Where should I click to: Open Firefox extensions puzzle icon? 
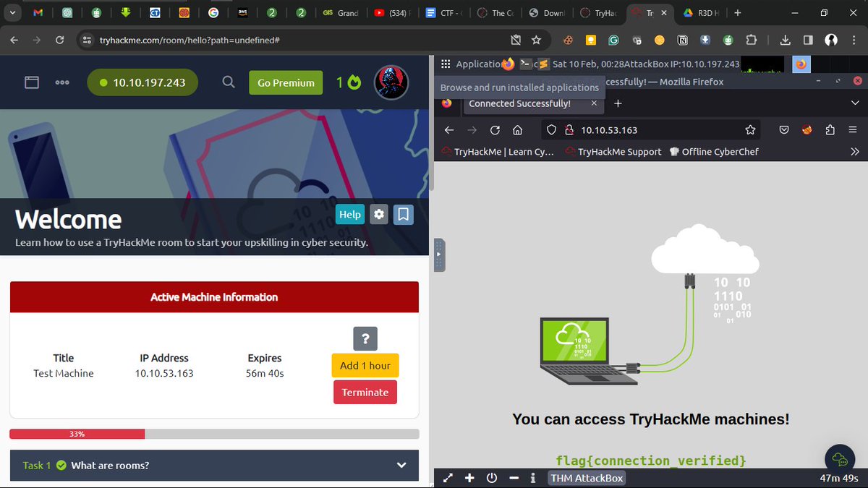click(x=830, y=130)
